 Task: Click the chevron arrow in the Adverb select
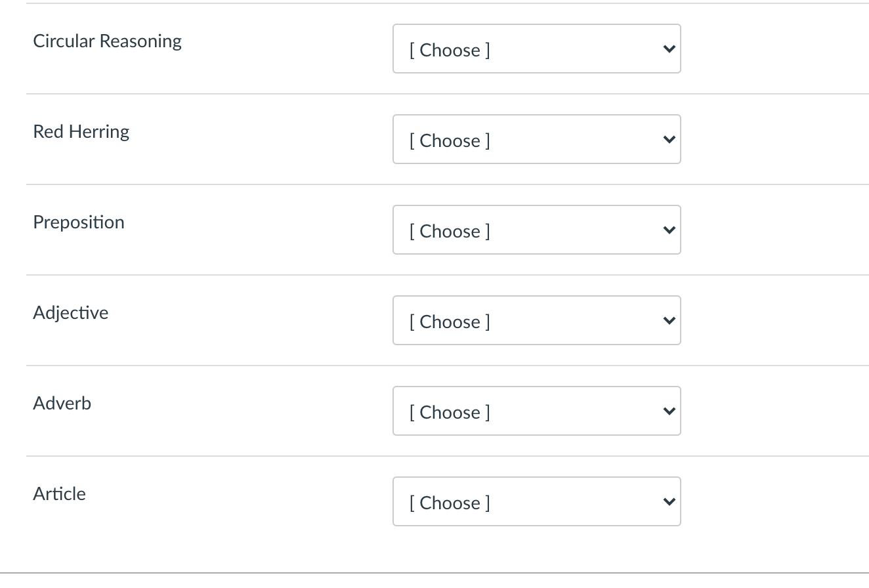click(669, 411)
